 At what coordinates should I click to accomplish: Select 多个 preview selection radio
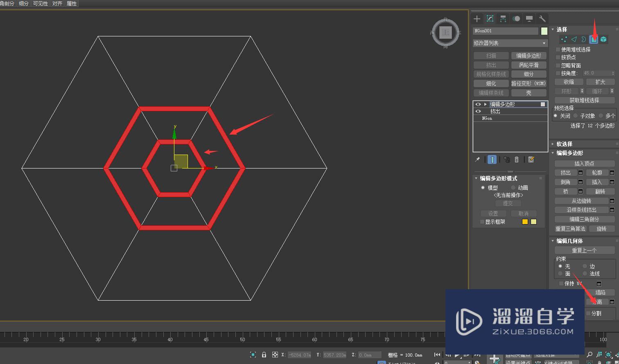click(601, 116)
